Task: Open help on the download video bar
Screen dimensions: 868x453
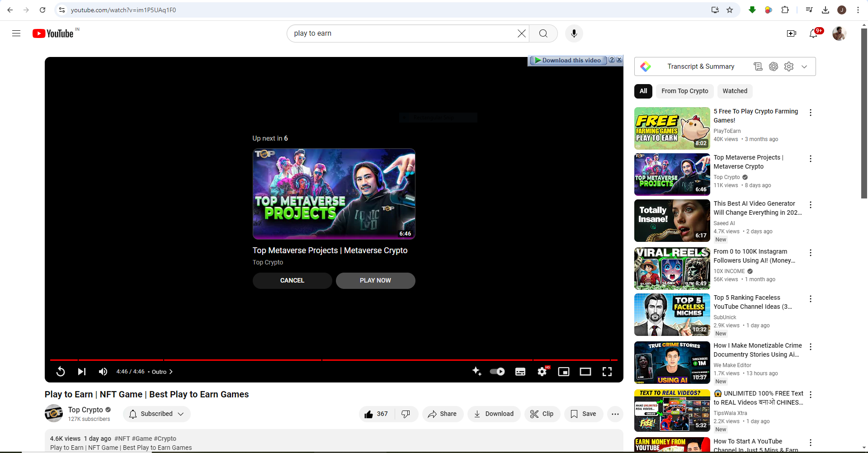Action: (612, 60)
